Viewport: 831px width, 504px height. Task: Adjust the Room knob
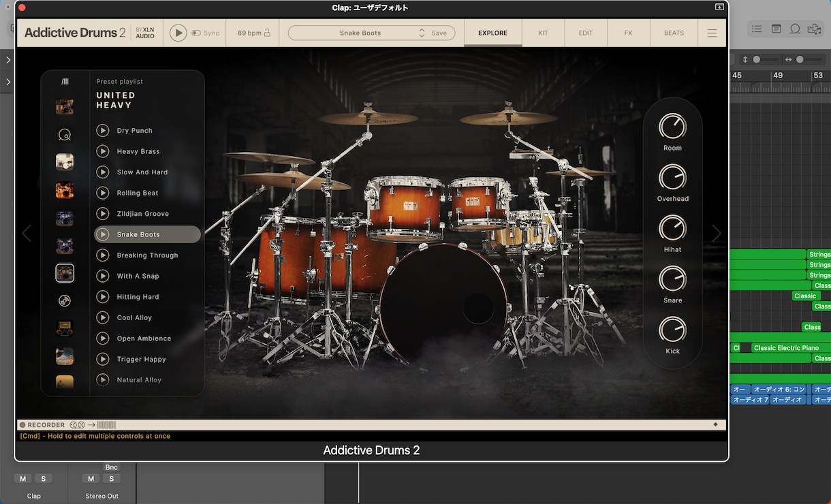[672, 126]
